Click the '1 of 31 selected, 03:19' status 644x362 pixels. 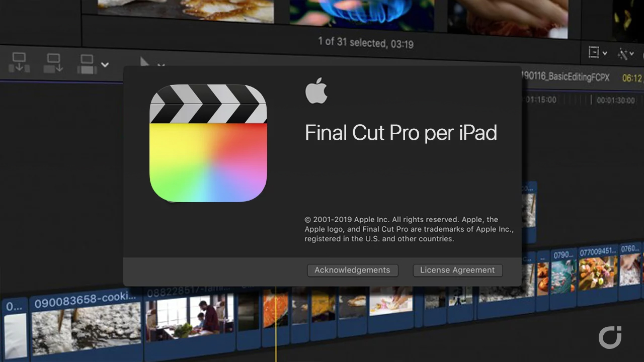(366, 43)
